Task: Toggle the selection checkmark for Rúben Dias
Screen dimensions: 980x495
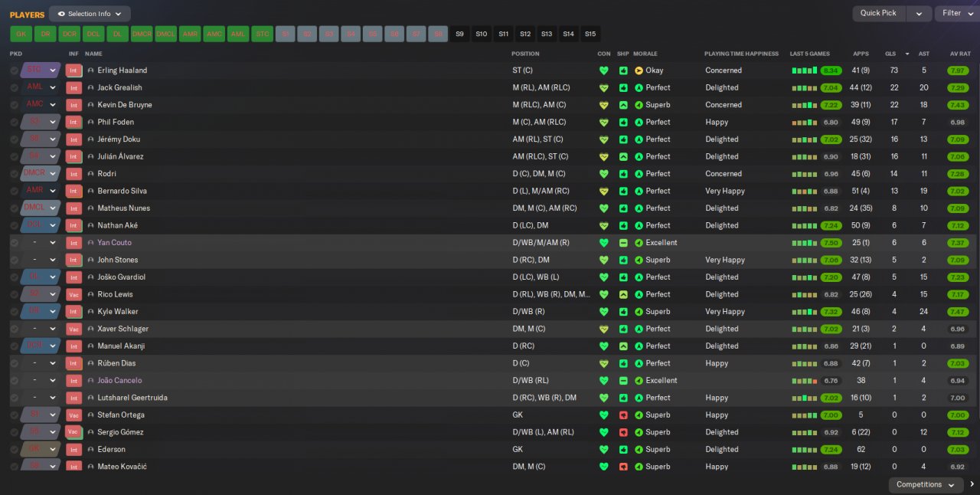Action: [x=14, y=363]
